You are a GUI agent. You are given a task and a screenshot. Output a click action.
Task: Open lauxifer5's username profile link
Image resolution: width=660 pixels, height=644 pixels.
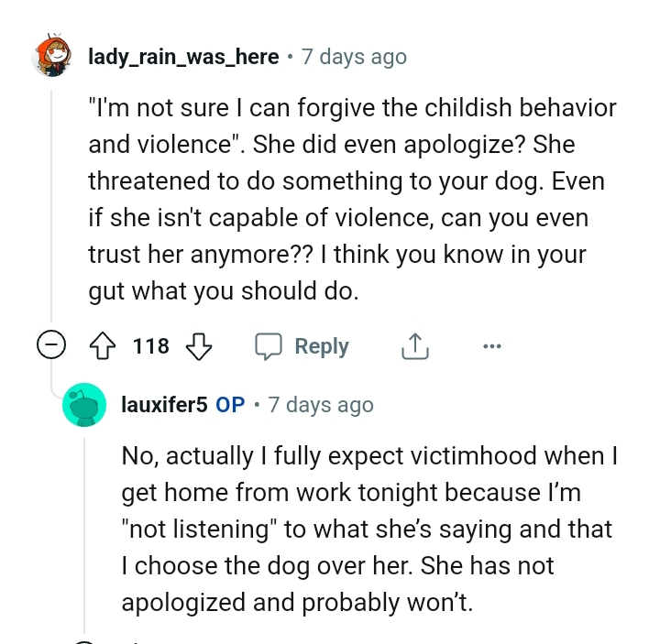[x=164, y=404]
